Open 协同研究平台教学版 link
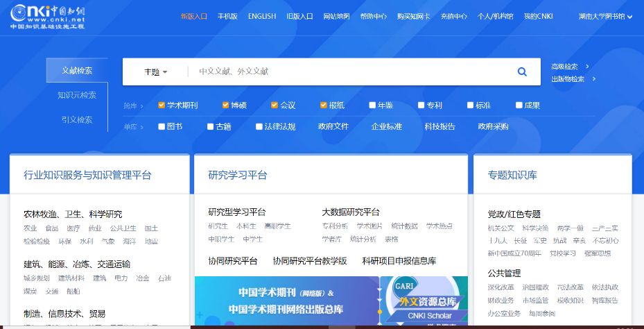This screenshot has height=329, width=644. click(x=310, y=261)
